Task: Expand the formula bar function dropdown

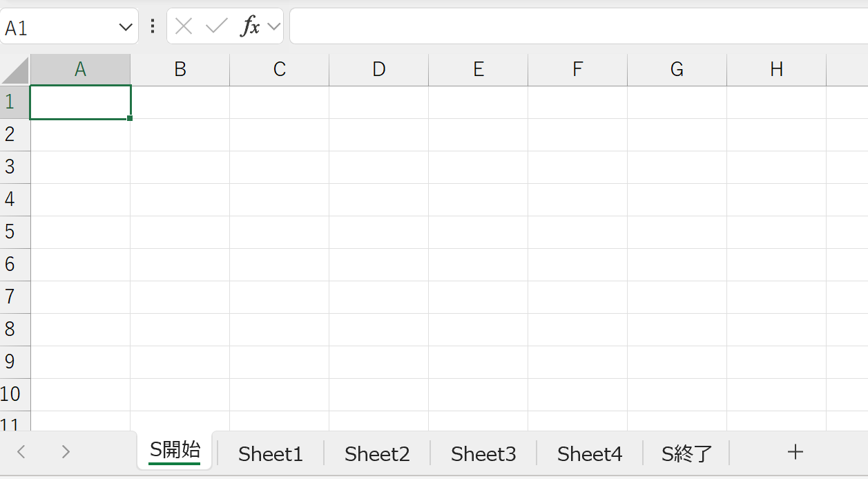Action: coord(274,26)
